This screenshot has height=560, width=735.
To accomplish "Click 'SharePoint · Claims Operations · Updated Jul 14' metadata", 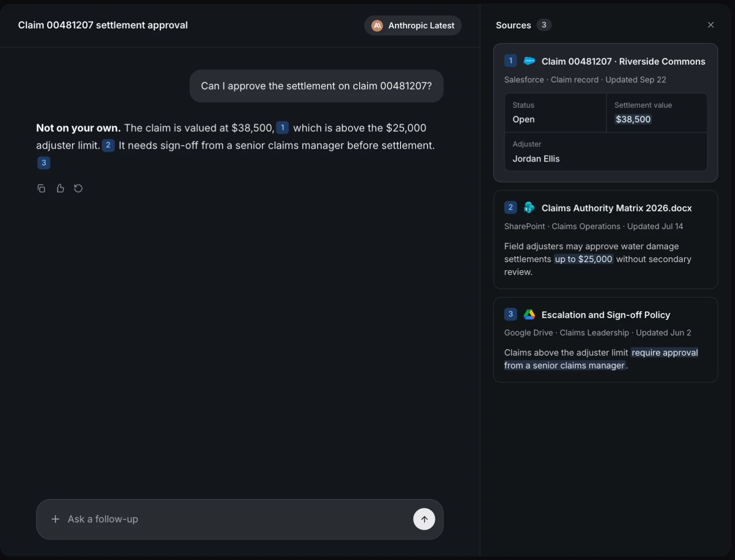I will click(x=594, y=226).
